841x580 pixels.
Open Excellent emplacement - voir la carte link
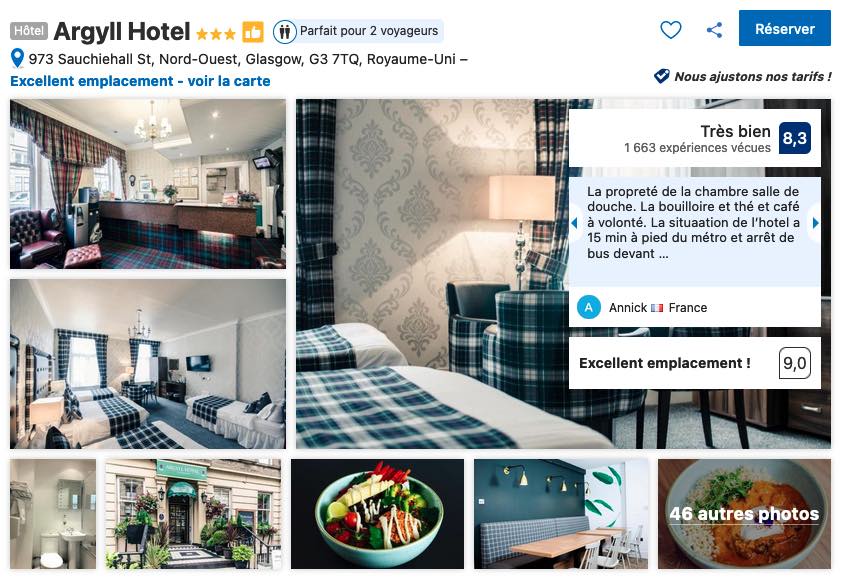(x=140, y=81)
